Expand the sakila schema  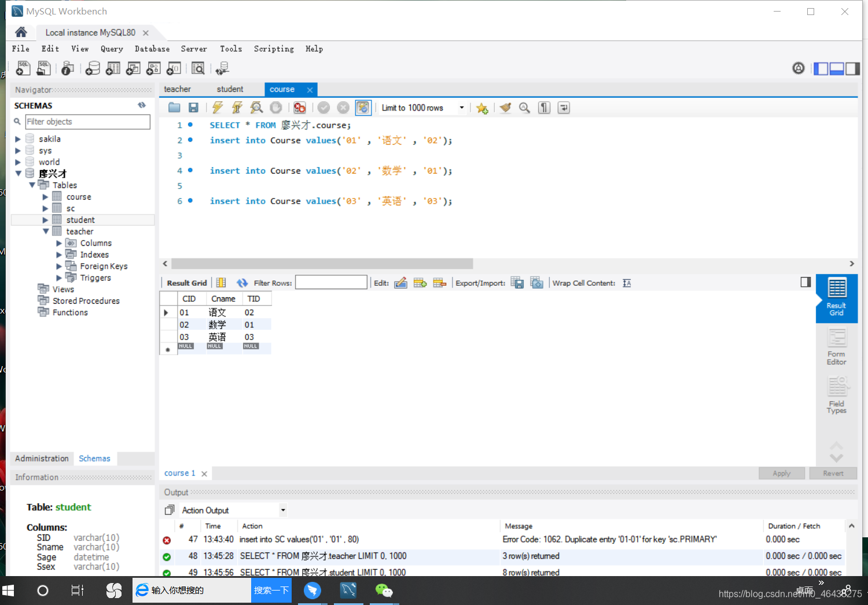(x=18, y=139)
